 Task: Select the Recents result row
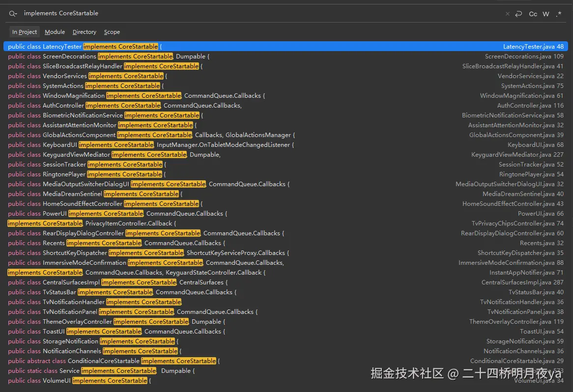286,243
